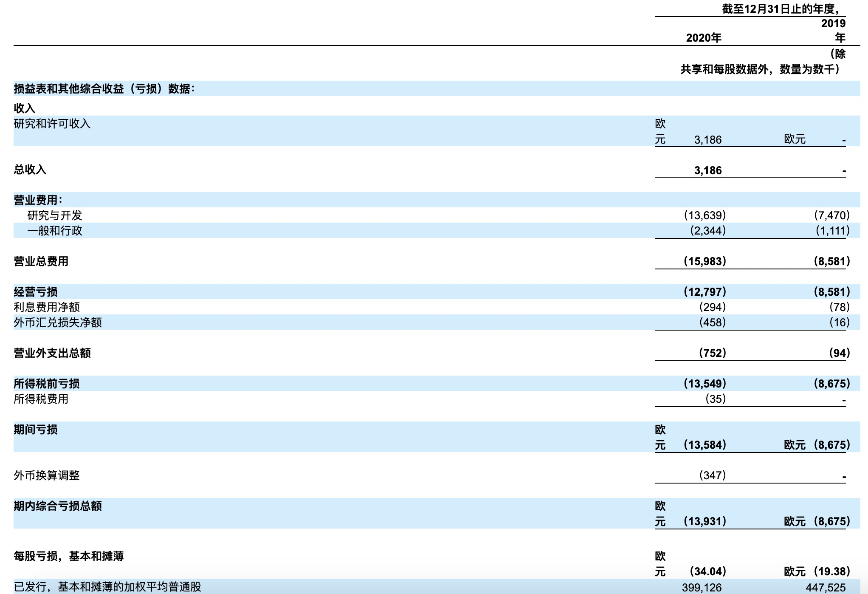Select the 营业外支出总额 row label
Image resolution: width=868 pixels, height=594 pixels.
pos(52,353)
